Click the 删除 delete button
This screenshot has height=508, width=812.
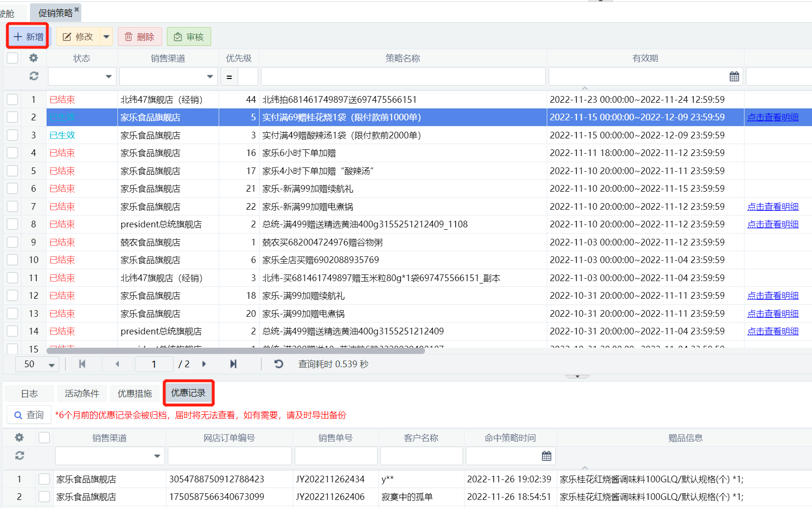140,37
